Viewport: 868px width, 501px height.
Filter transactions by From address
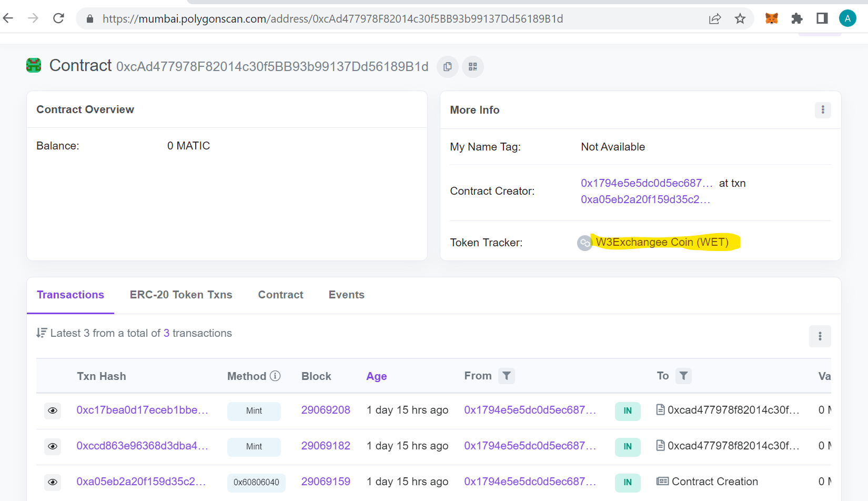pyautogui.click(x=507, y=376)
